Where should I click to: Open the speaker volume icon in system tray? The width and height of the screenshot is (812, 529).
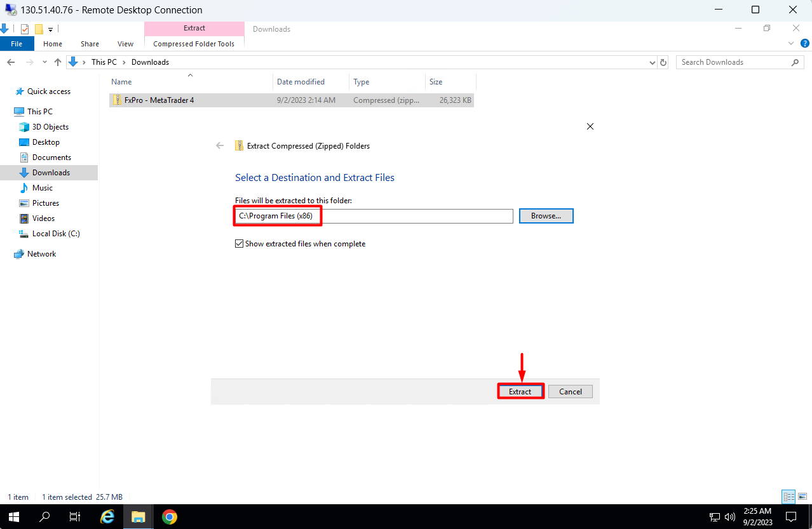(x=729, y=516)
